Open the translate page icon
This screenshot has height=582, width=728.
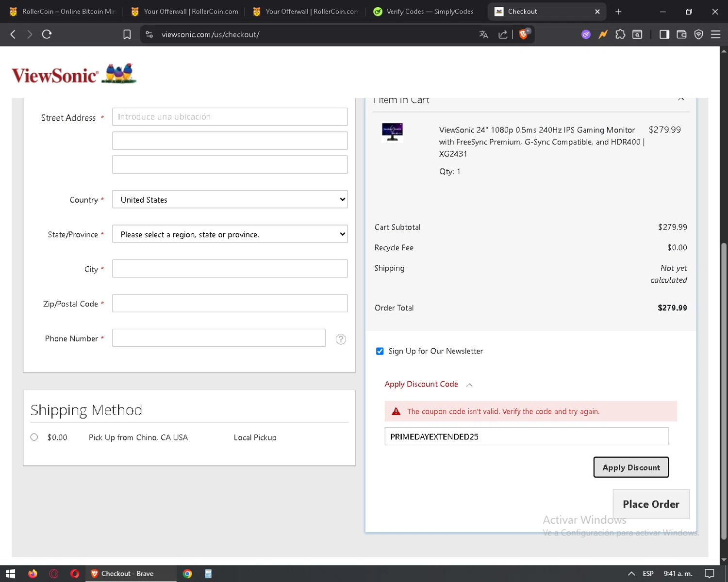point(483,34)
